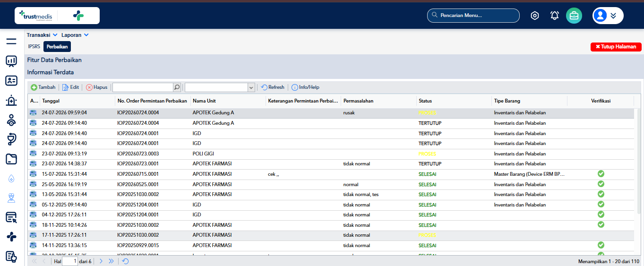
Task: Click print icon for row 15-07-2026 15:31:44
Action: 33,174
